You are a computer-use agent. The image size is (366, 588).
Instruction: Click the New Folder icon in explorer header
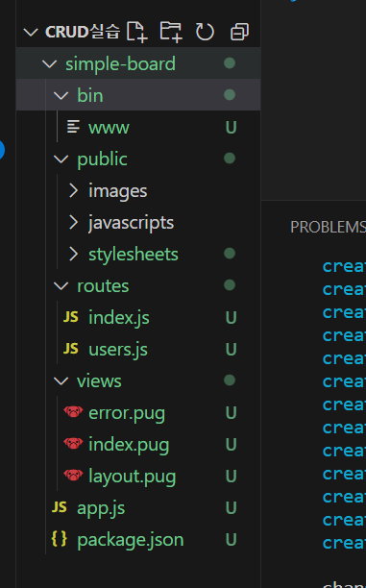point(171,32)
